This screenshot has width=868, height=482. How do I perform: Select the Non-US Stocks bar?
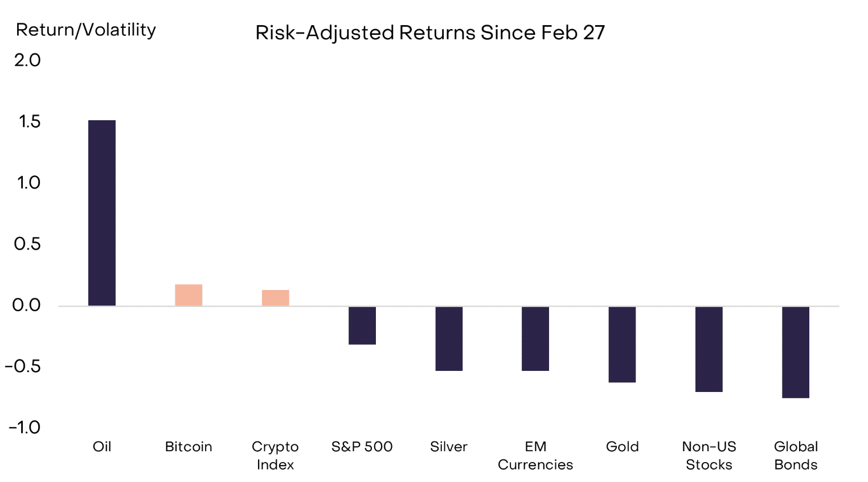(709, 349)
